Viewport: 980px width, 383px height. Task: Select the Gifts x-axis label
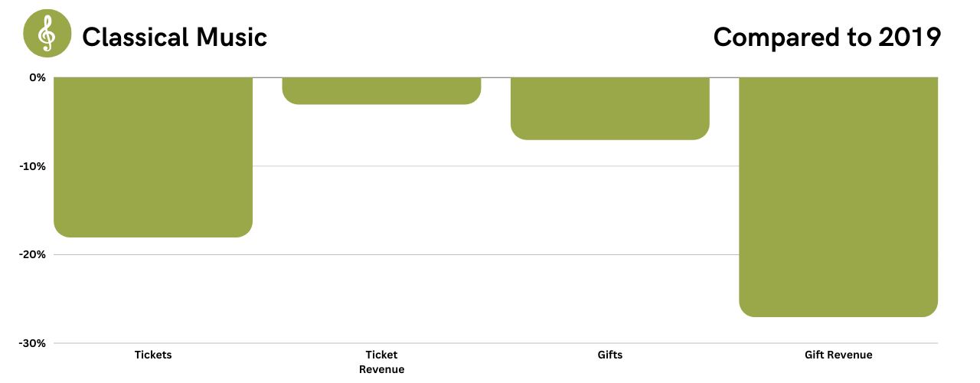[x=610, y=355]
